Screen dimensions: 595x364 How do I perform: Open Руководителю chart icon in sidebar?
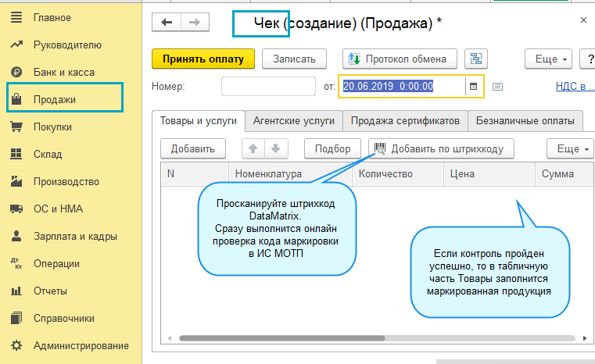tap(16, 45)
